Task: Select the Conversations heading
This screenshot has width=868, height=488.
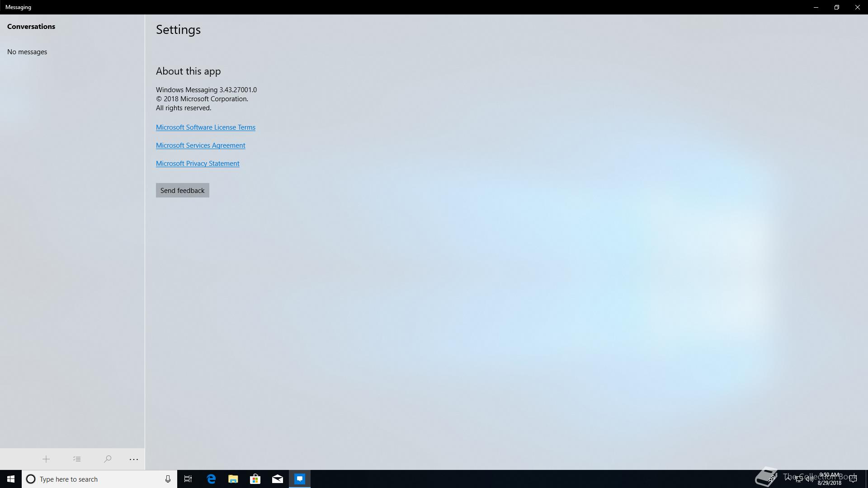Action: 31,26
